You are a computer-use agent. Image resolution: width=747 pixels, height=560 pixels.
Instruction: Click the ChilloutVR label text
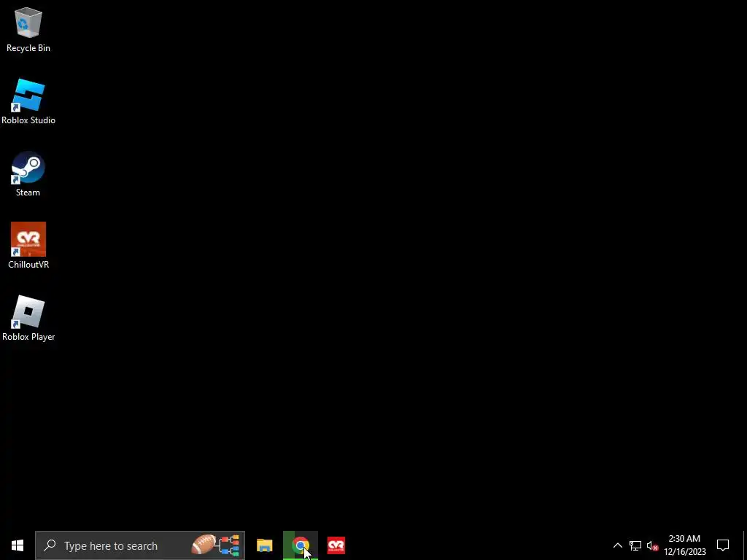[x=28, y=265]
